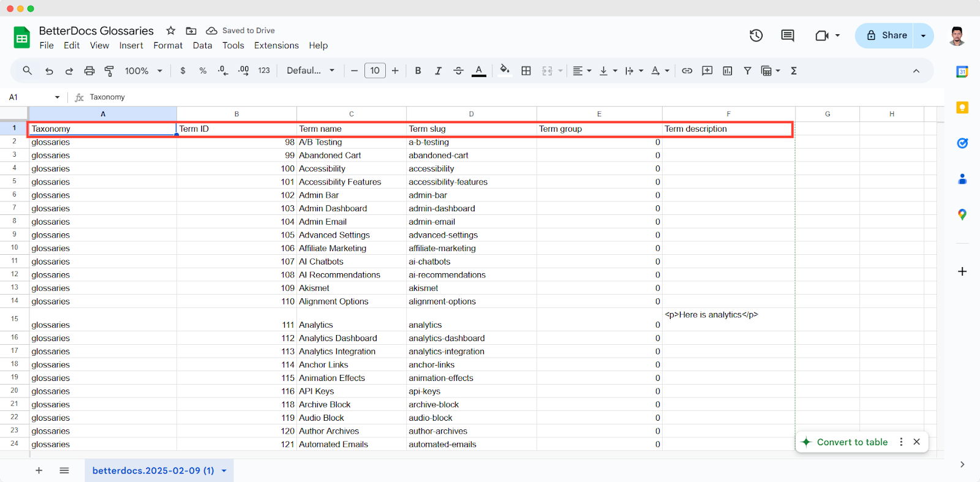Open version history clock icon
The height and width of the screenshot is (482, 980).
pyautogui.click(x=756, y=36)
